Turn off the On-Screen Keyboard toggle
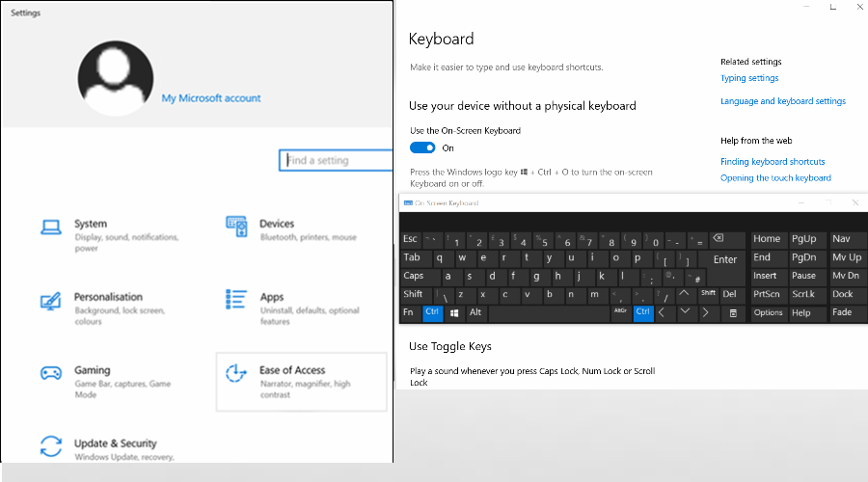This screenshot has width=868, height=482. pos(422,147)
